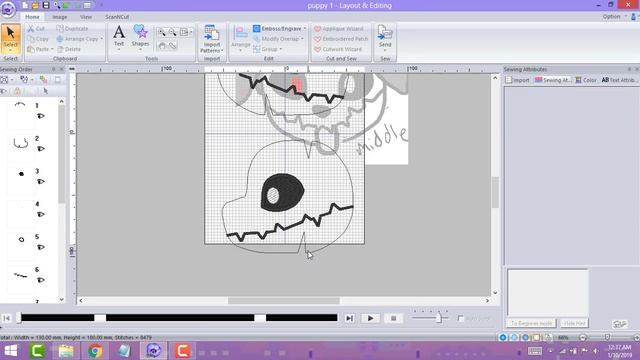640x360 pixels.
Task: Click the zoom slider in status bar
Action: tap(607, 337)
